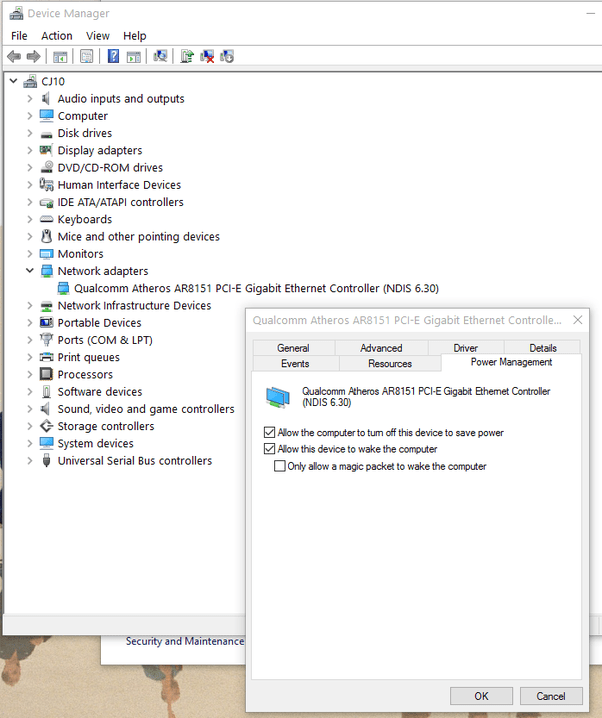Click the Human Interface Devices icon
Screen dimensions: 602x718
[46, 185]
